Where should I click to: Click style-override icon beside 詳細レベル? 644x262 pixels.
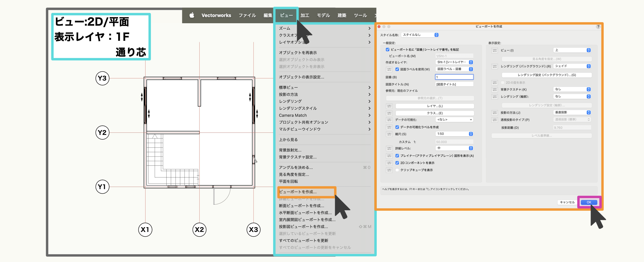389,148
